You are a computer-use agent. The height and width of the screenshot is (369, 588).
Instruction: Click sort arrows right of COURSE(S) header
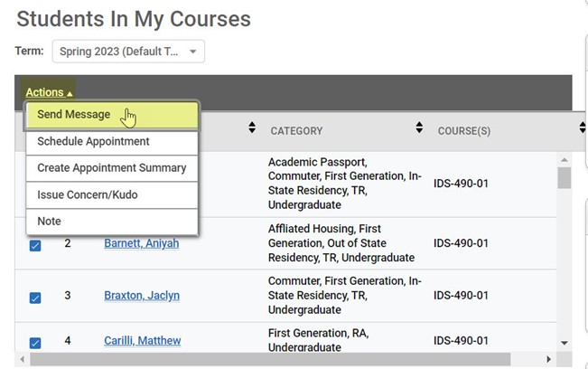pyautogui.click(x=583, y=129)
